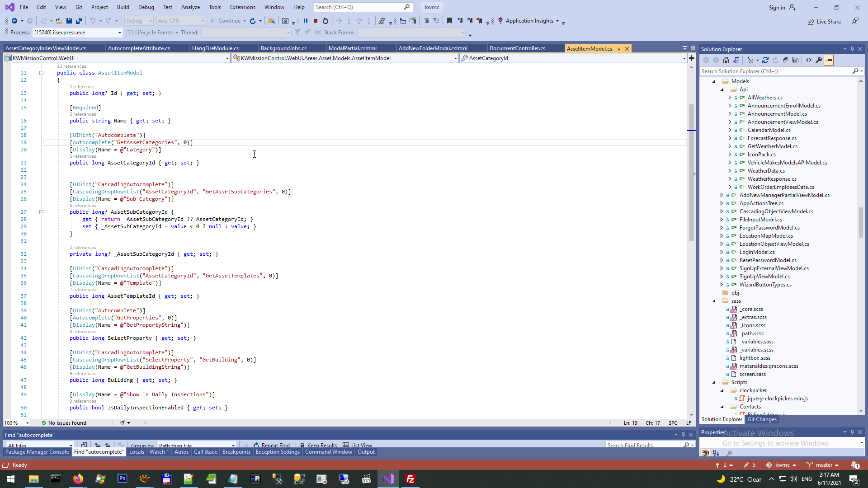Sync with active document in Solution Explorer

click(x=765, y=60)
